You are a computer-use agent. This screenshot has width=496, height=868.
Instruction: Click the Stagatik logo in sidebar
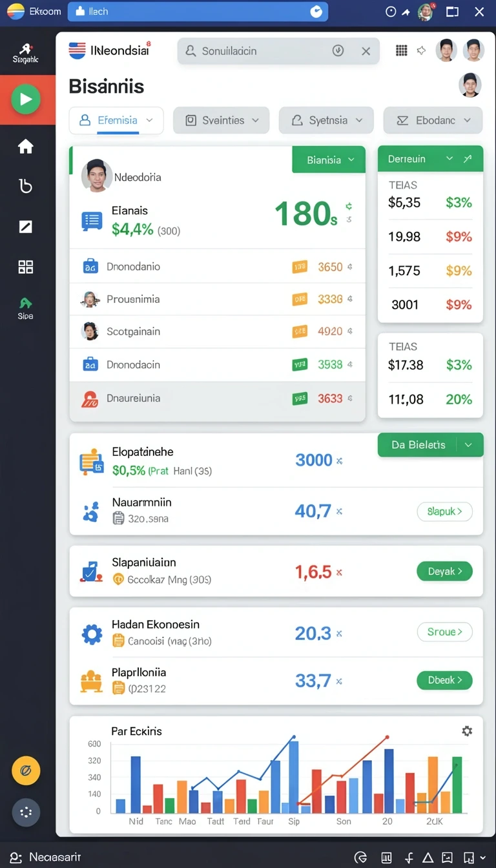click(x=26, y=53)
